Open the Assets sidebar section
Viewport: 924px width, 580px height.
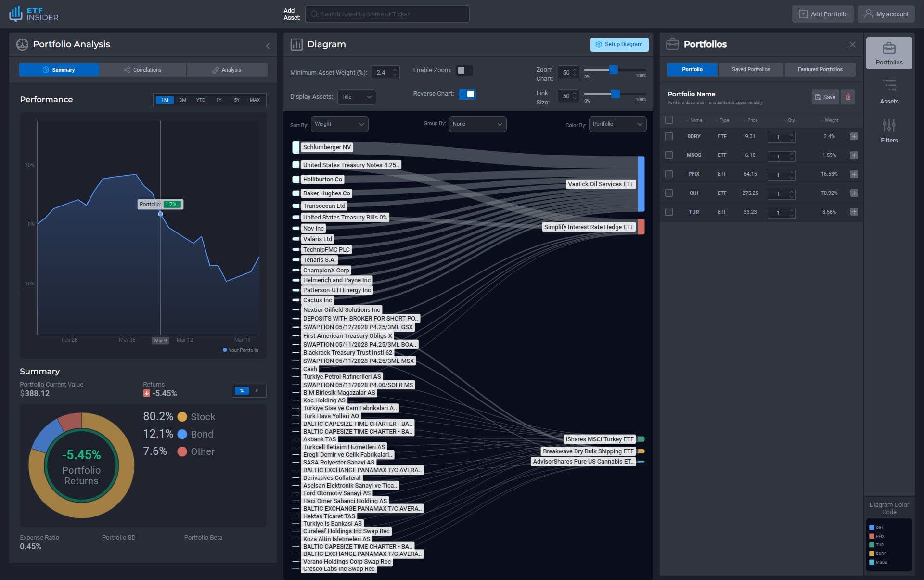coord(889,92)
